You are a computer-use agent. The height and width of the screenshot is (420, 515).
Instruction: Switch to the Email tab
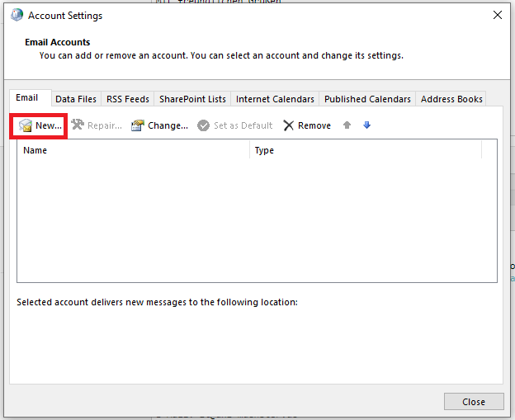tap(27, 98)
